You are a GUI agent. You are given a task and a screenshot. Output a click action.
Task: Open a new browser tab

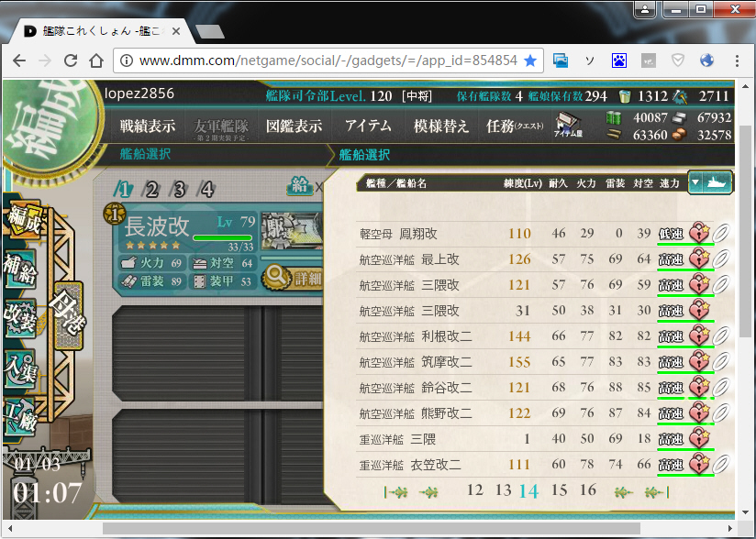click(210, 32)
